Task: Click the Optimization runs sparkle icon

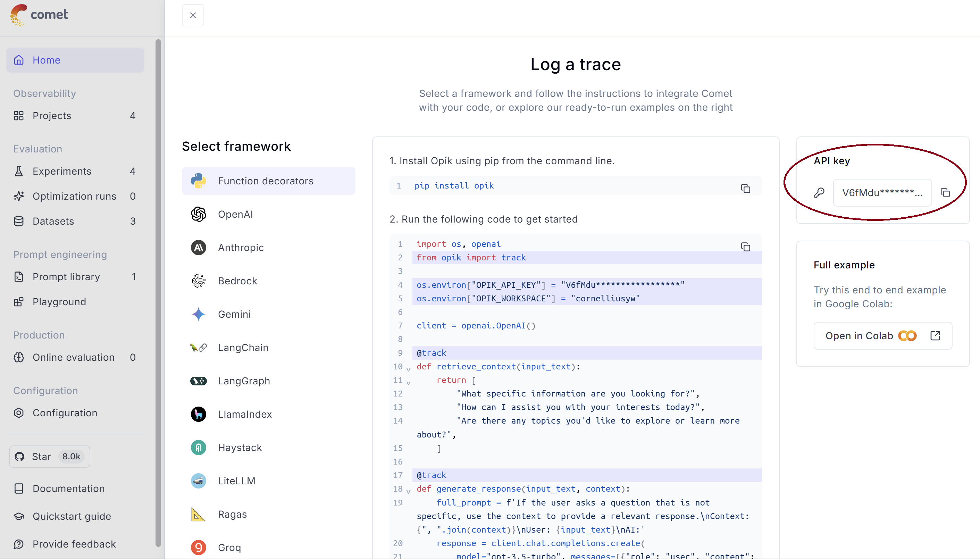Action: coord(19,196)
